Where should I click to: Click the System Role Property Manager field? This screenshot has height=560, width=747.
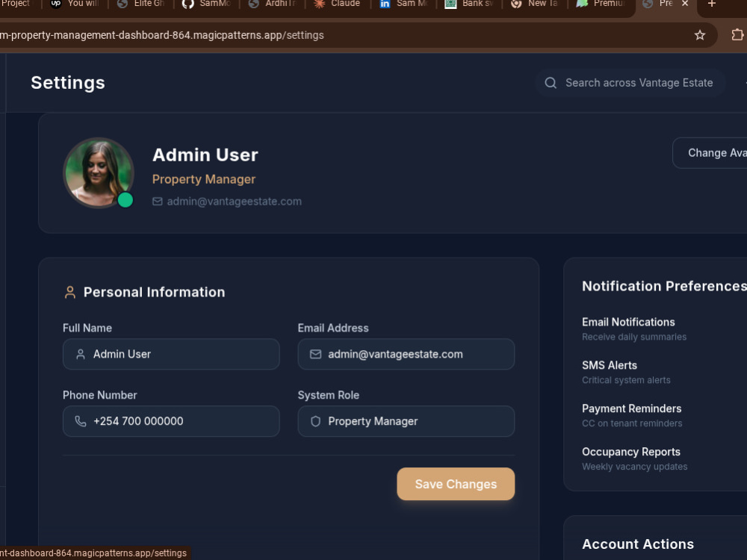[x=406, y=421]
